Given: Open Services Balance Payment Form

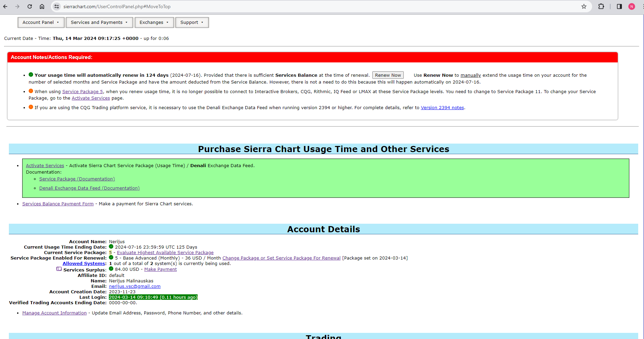Looking at the screenshot, I should point(58,204).
